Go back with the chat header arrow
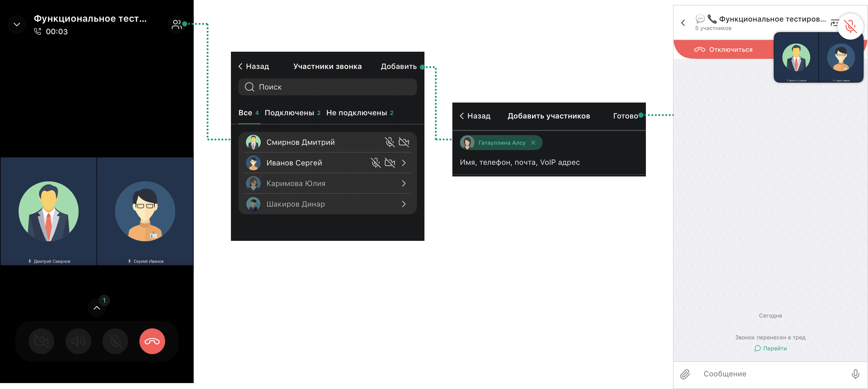The width and height of the screenshot is (868, 389). click(683, 23)
